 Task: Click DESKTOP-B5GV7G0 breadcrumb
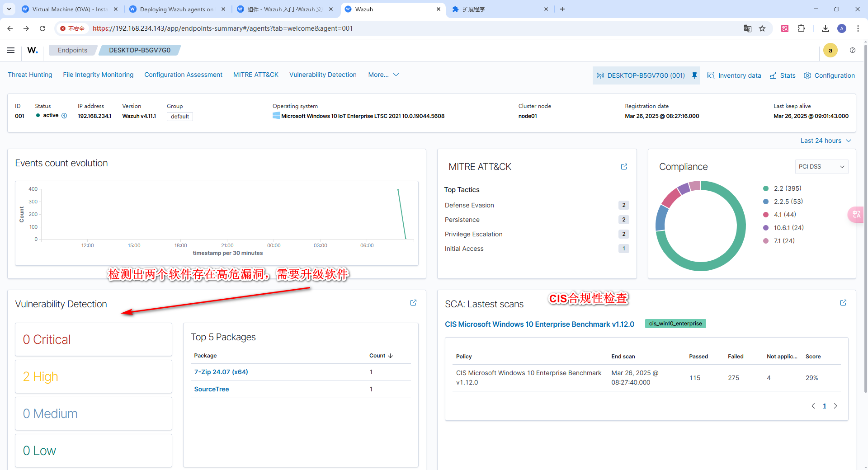point(139,50)
